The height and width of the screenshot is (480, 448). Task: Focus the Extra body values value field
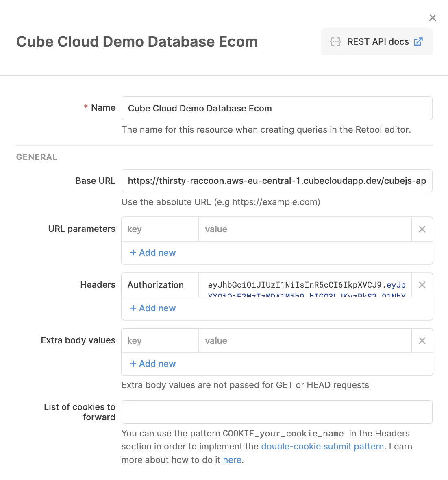[305, 341]
